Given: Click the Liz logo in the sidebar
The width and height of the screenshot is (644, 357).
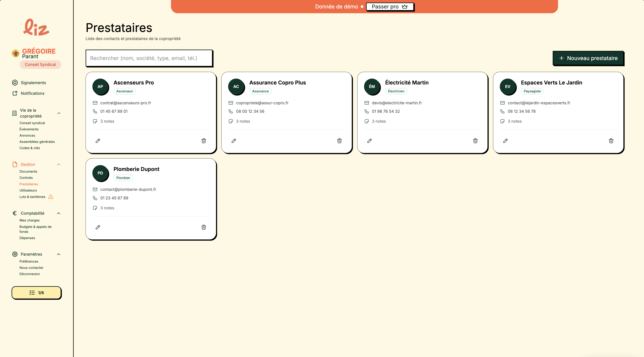Looking at the screenshot, I should [37, 27].
